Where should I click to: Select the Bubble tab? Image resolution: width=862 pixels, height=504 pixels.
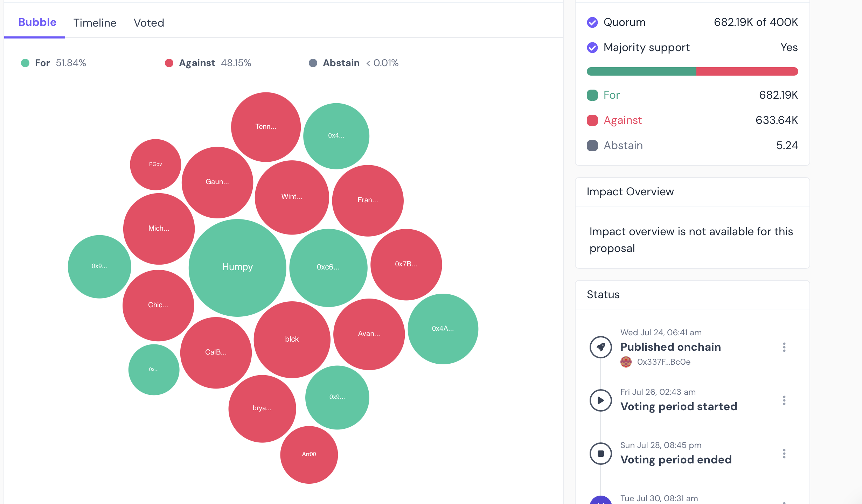point(37,22)
